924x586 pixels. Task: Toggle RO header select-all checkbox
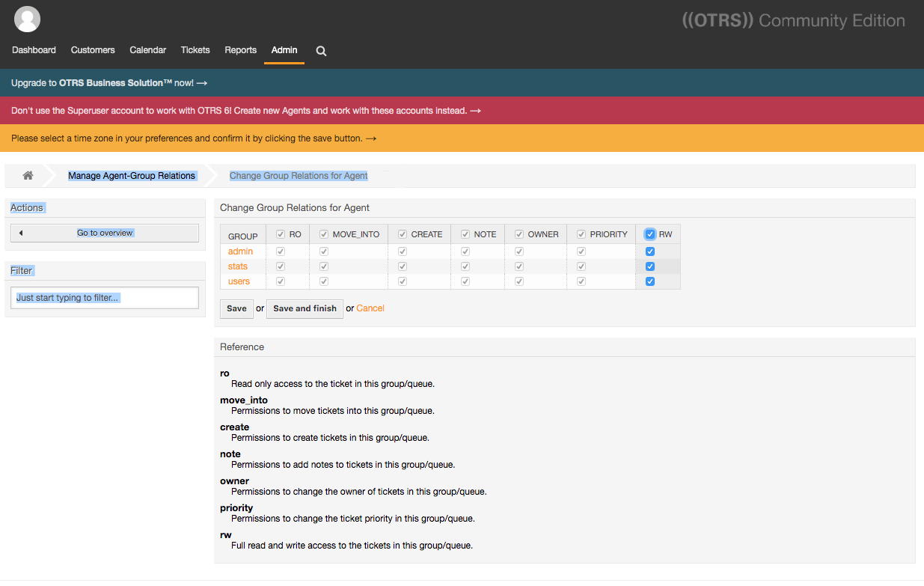[x=281, y=234]
